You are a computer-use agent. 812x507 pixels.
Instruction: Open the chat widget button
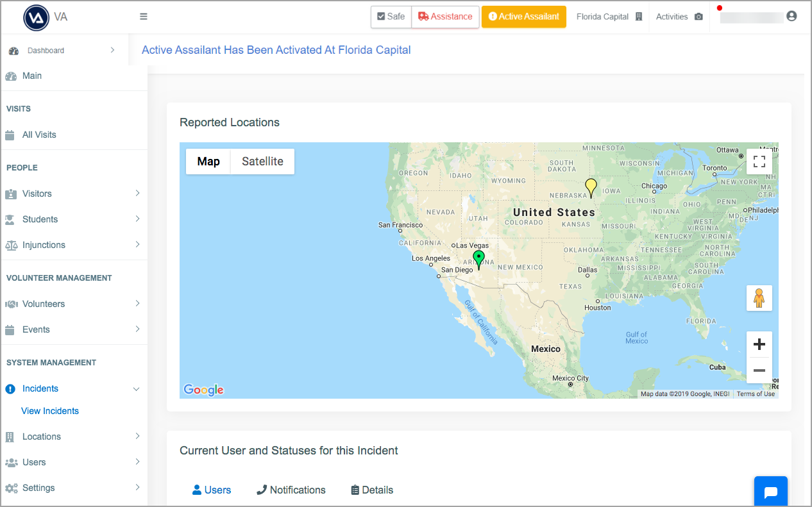[771, 492]
